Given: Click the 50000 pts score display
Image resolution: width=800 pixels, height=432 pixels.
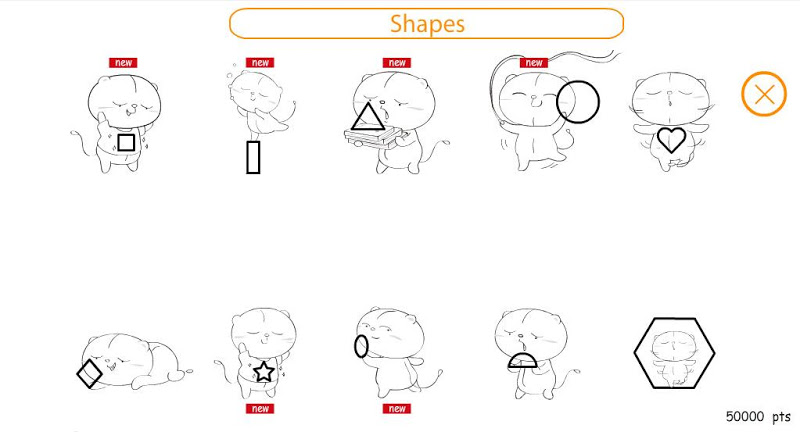Looking at the screenshot, I should (758, 417).
